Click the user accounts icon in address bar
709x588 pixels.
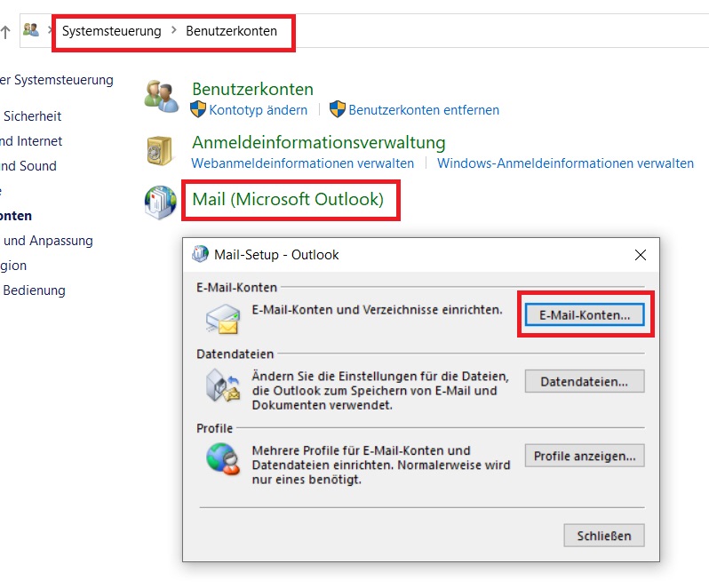pos(31,30)
